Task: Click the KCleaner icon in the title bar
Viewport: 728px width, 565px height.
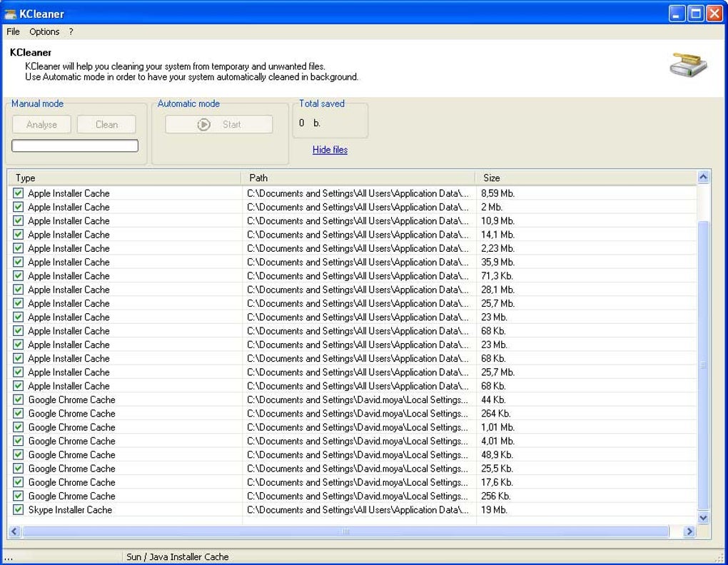Action: pyautogui.click(x=11, y=14)
